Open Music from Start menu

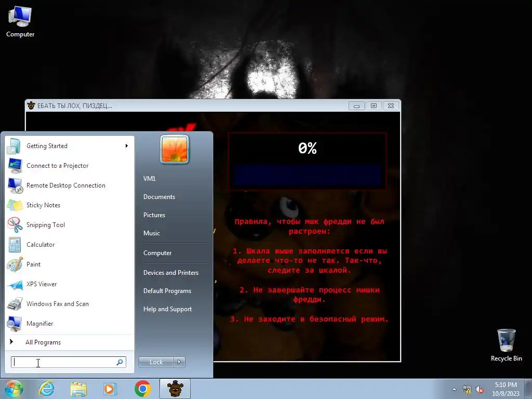pos(151,233)
